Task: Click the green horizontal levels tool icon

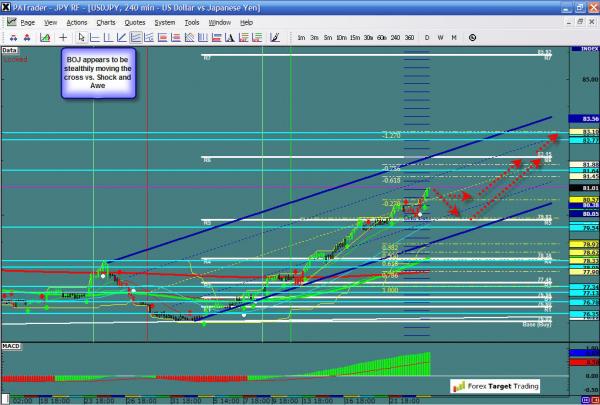Action: coord(257,38)
